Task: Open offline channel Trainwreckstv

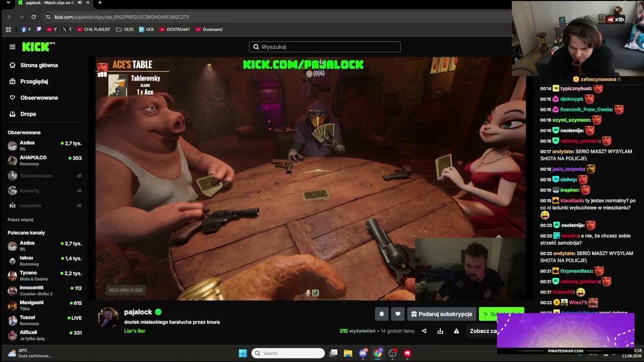Action: (44, 176)
